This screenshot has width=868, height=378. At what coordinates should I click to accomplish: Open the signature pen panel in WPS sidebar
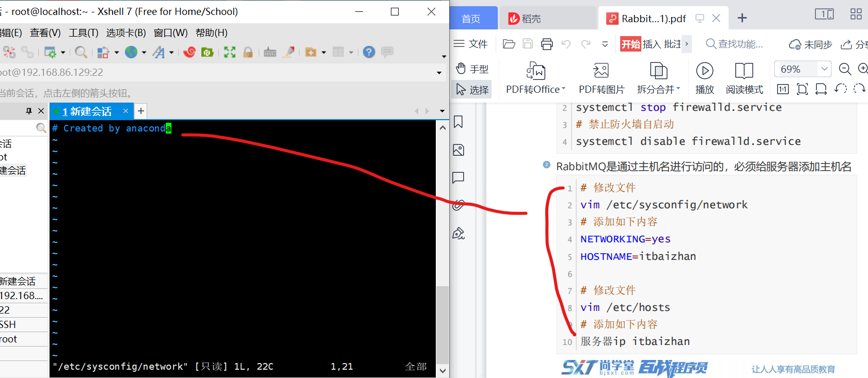[x=459, y=234]
